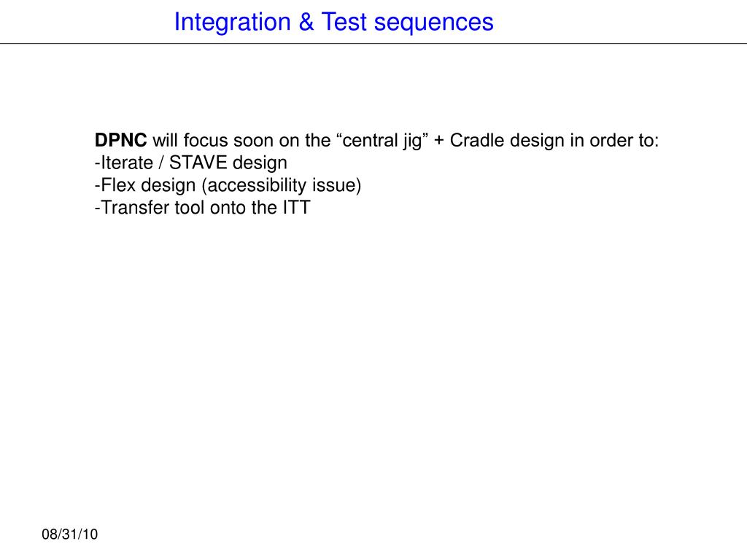The width and height of the screenshot is (747, 560).
Task: Select the '-Flex design (accessibility issue)' line
Action: tap(228, 185)
